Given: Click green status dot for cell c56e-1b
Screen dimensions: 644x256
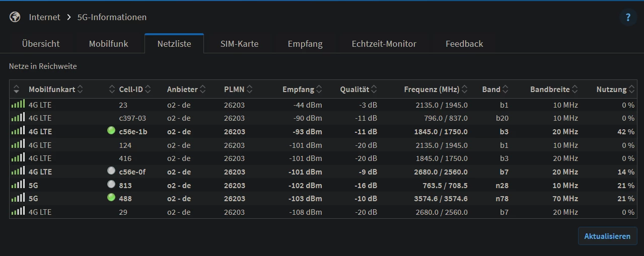Looking at the screenshot, I should coord(111,131).
